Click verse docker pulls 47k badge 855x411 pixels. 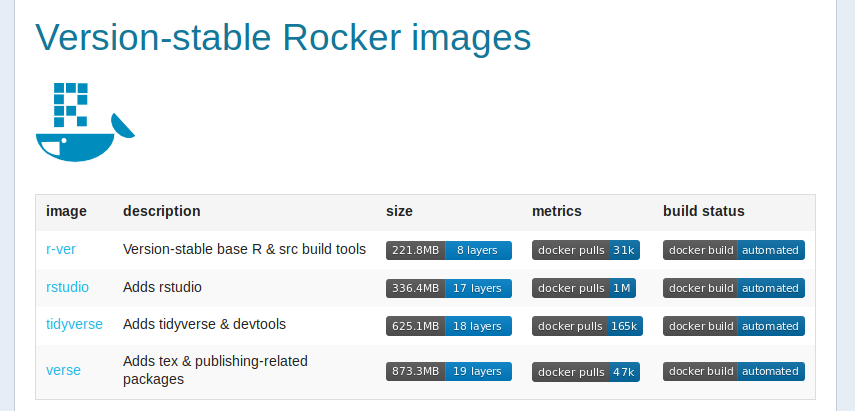click(586, 371)
